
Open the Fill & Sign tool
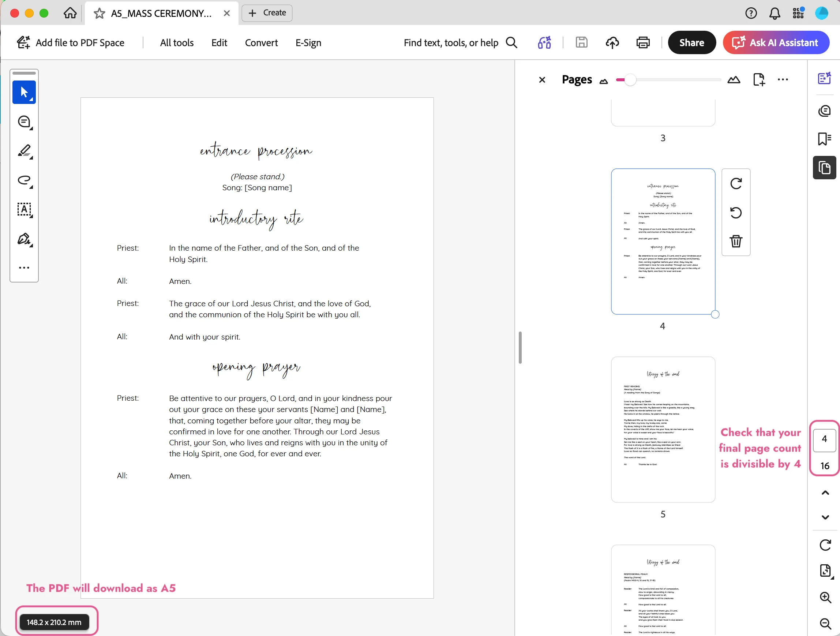24,239
